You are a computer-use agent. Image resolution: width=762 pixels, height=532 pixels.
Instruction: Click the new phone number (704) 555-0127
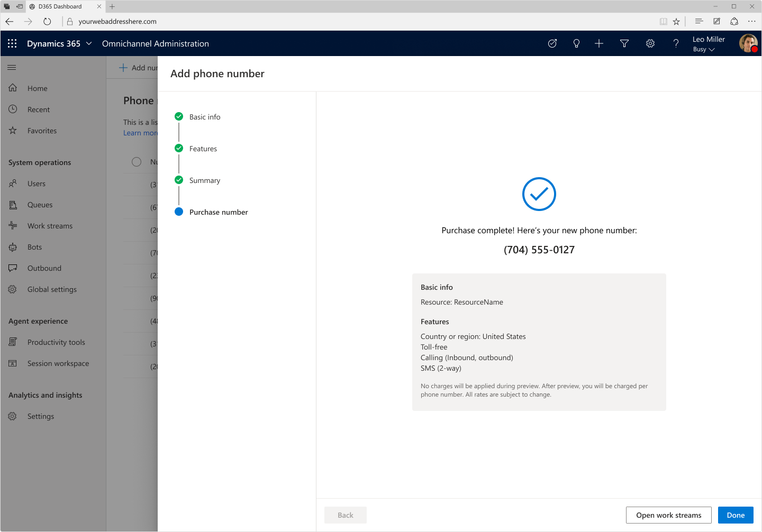pos(539,250)
